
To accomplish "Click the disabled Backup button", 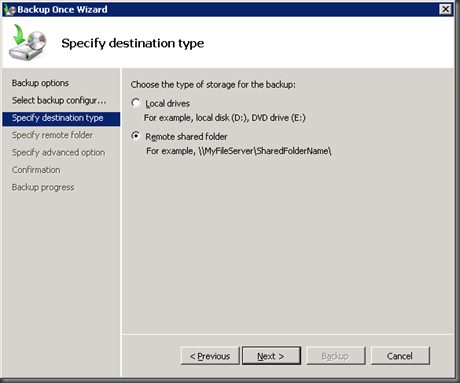I will 335,356.
